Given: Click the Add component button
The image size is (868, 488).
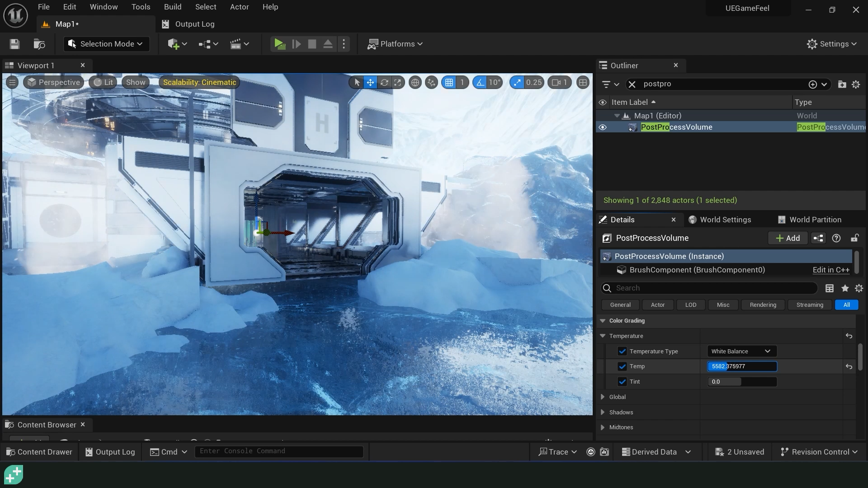Looking at the screenshot, I should [788, 238].
